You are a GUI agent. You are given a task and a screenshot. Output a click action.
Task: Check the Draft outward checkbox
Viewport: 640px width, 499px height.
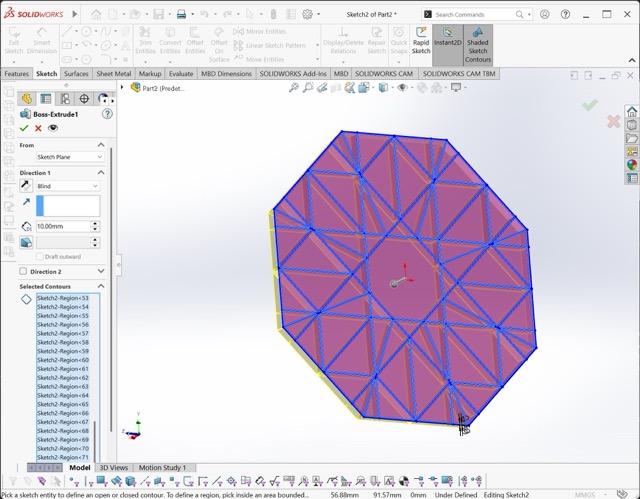tap(40, 257)
